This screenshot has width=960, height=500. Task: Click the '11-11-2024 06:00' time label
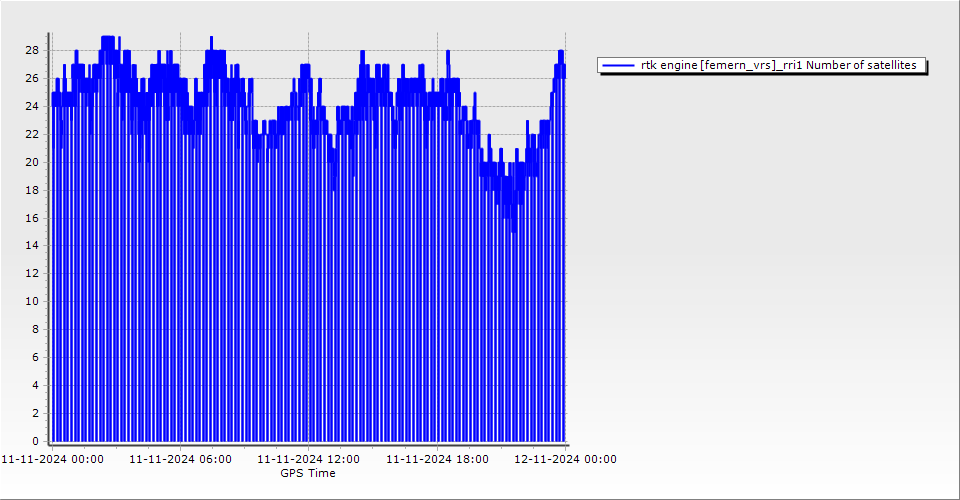(x=180, y=459)
